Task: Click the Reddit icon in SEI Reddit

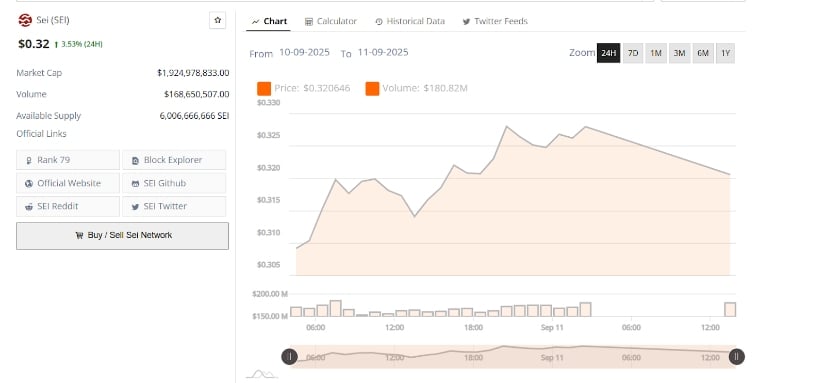Action: [x=29, y=207]
